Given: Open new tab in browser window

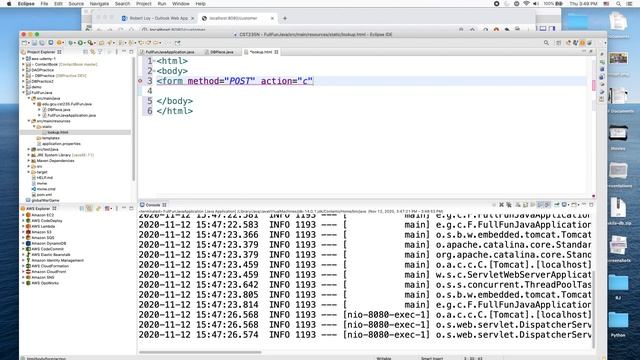Looking at the screenshot, I should tap(285, 18).
